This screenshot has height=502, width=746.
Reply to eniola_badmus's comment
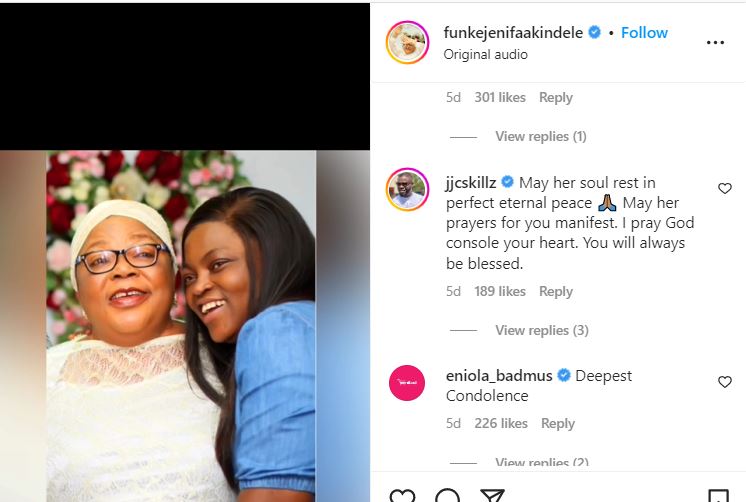pyautogui.click(x=558, y=423)
